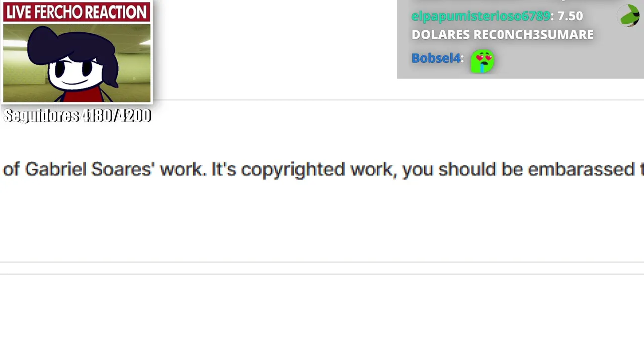The width and height of the screenshot is (644, 362).
Task: Click the LIVE FERCHO REACTION red banner
Action: (76, 12)
